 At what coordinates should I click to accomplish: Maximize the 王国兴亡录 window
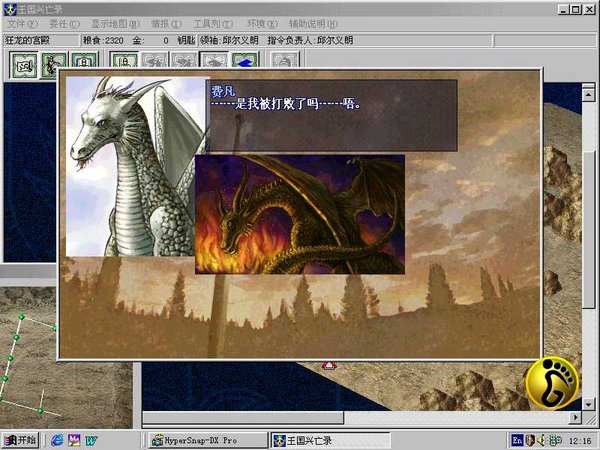coord(576,10)
